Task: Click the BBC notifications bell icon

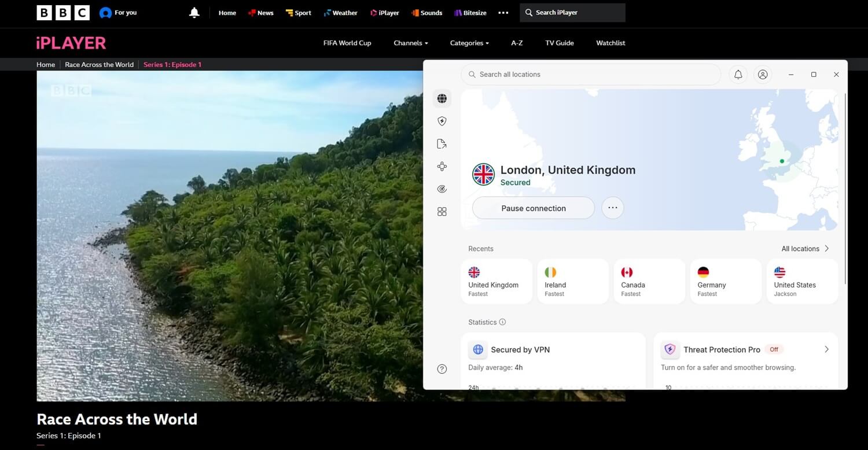Action: coord(194,13)
